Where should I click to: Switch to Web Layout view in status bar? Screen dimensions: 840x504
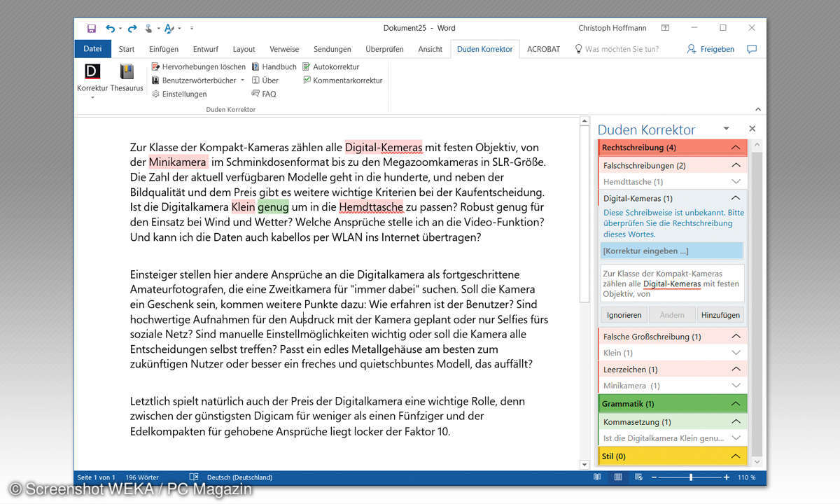point(639,477)
